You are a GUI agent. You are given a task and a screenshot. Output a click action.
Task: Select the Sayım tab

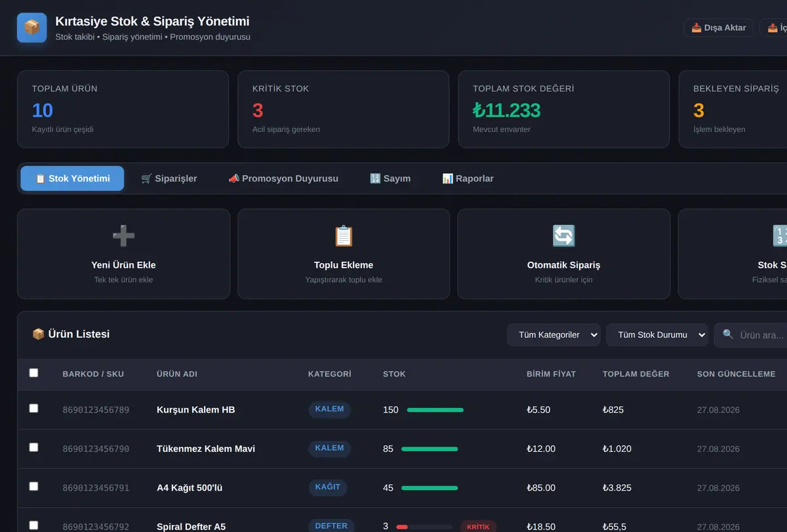(x=390, y=178)
